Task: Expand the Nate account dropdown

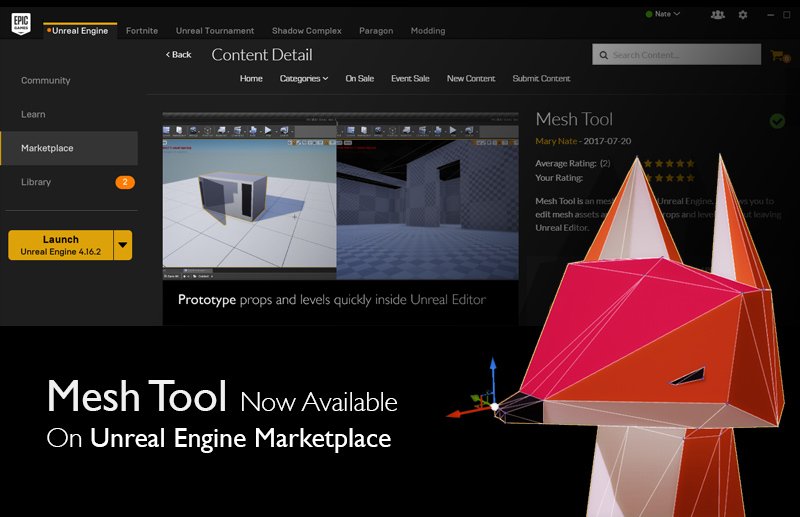Action: (x=663, y=14)
